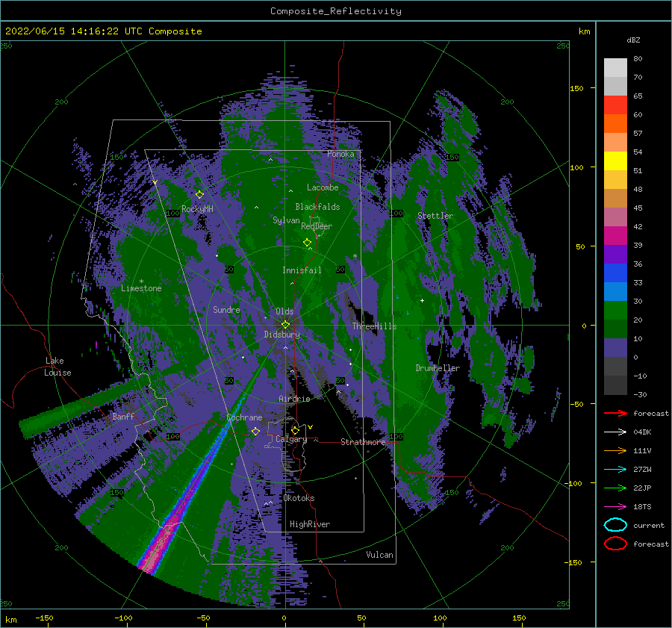Select the 33 dBZ blue color swatch
The width and height of the screenshot is (672, 628).
[615, 291]
